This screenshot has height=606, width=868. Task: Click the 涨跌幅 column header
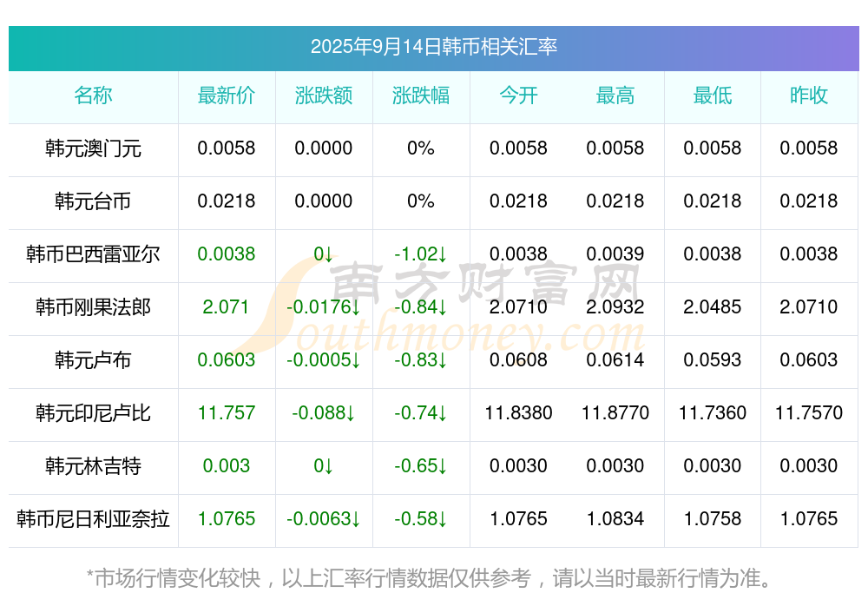(x=421, y=96)
